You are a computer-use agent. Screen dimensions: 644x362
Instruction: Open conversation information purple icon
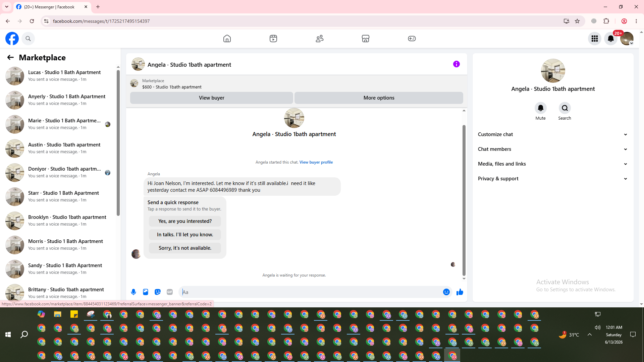coord(457,64)
